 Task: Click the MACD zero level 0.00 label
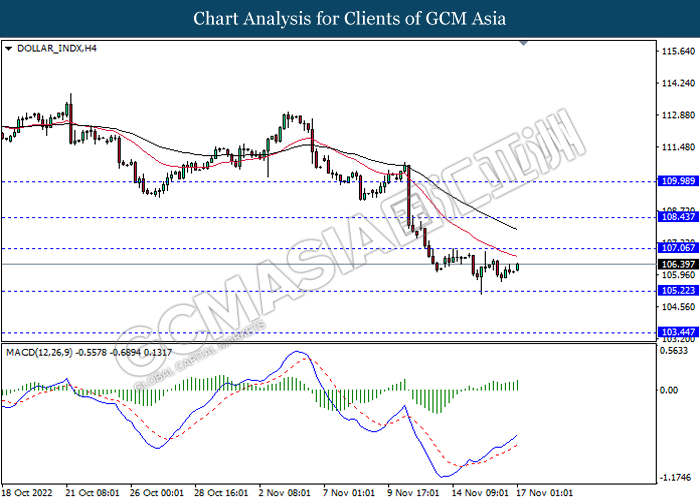pos(669,391)
